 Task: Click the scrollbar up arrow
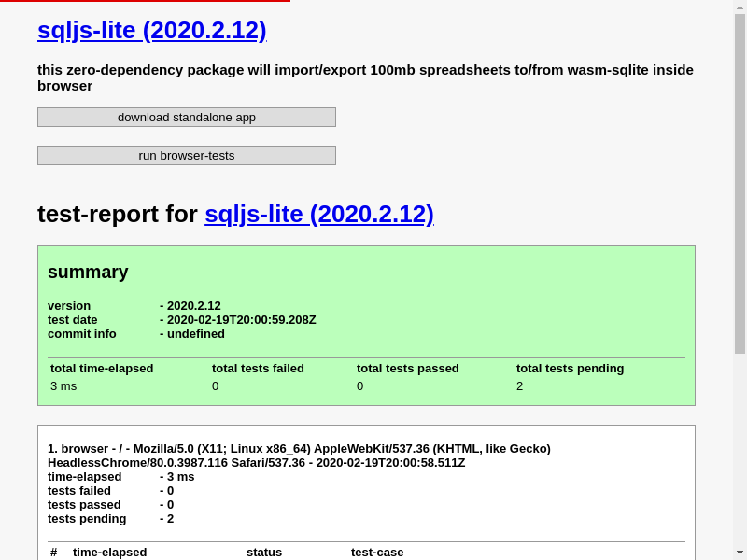pyautogui.click(x=740, y=7)
